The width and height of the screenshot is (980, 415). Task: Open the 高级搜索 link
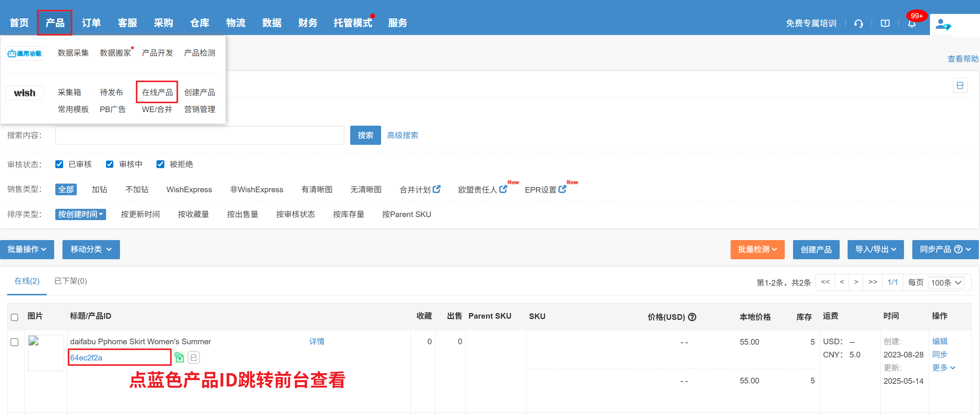point(403,135)
